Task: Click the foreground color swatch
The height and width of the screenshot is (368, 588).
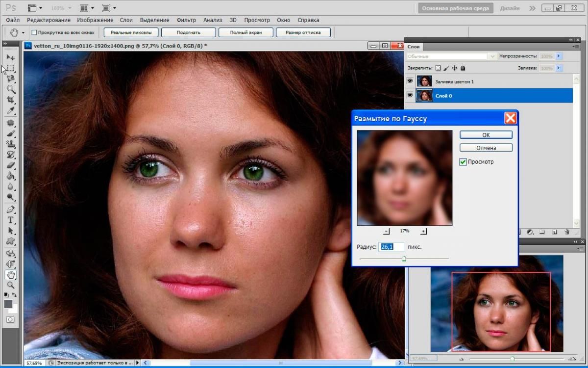Action: point(8,304)
